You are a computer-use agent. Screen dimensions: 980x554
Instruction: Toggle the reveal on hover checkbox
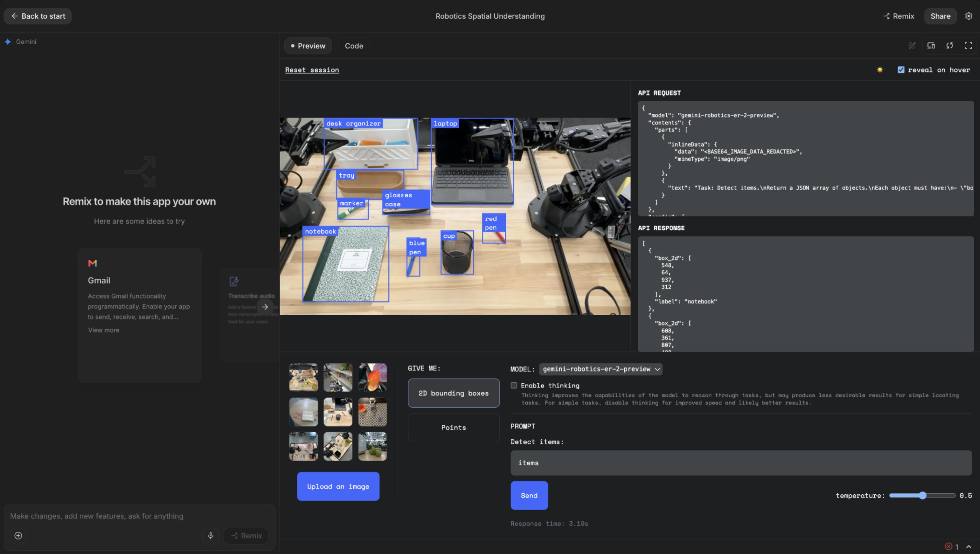[x=901, y=70]
